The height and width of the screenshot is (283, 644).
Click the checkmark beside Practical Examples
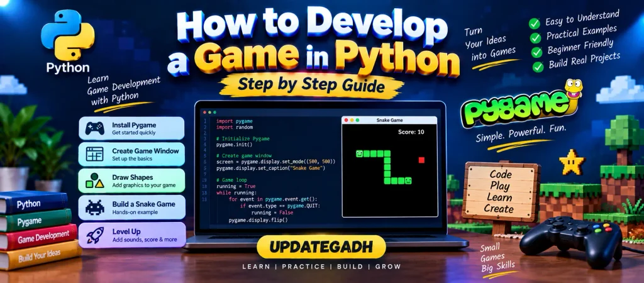coord(536,38)
